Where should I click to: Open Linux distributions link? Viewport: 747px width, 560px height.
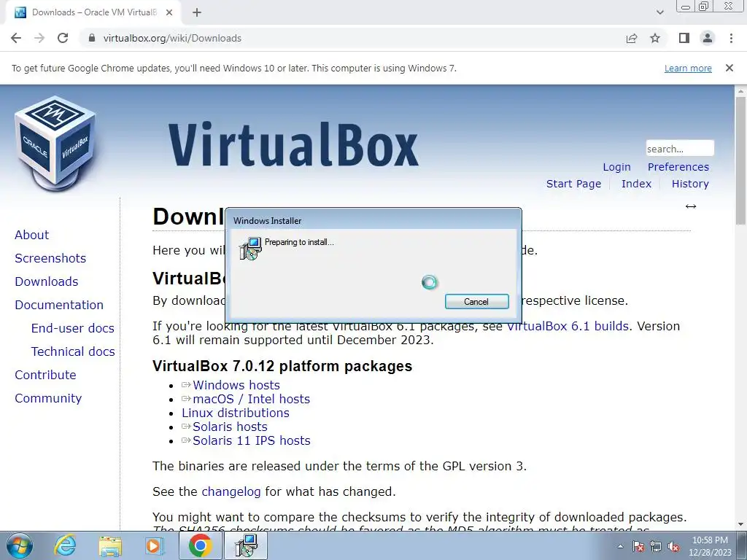tap(236, 413)
